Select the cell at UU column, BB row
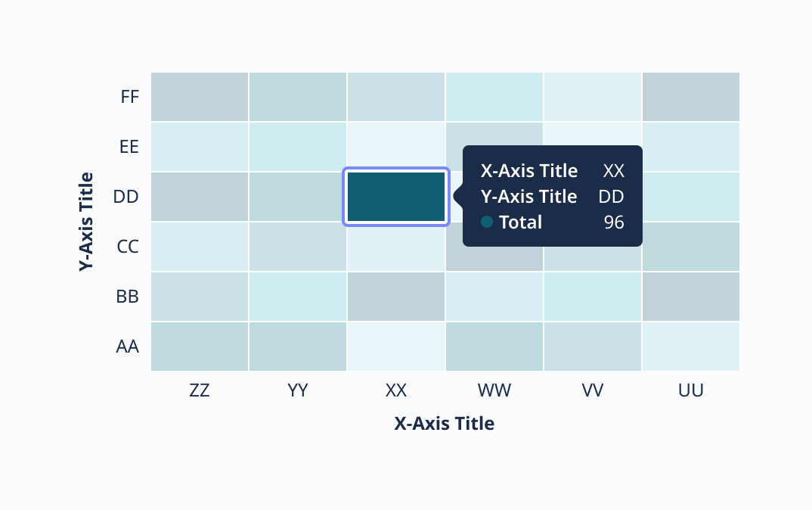Viewport: 812px width, 510px height. 690,297
